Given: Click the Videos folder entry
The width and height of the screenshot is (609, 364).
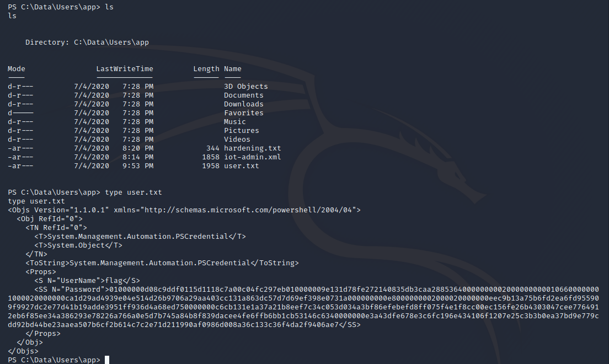Looking at the screenshot, I should (x=237, y=140).
